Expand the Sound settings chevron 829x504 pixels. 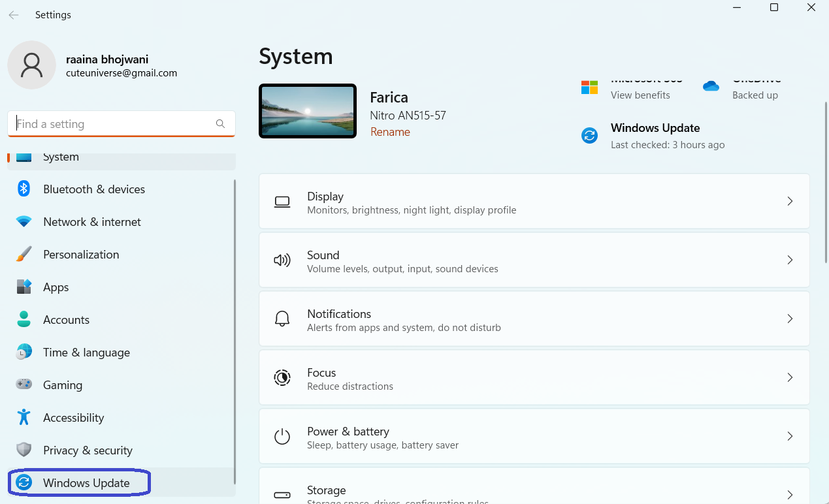coord(790,260)
